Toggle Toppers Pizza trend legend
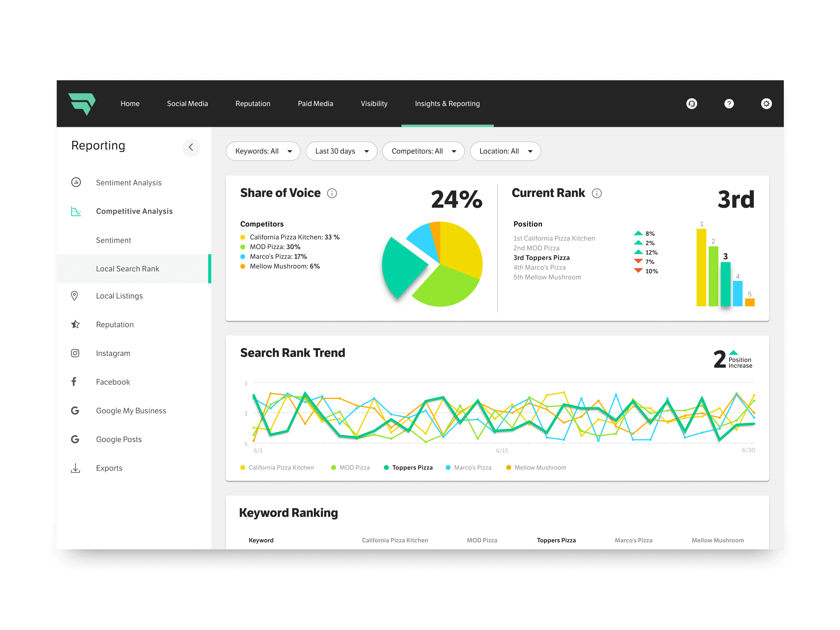This screenshot has height=630, width=840. [x=408, y=468]
